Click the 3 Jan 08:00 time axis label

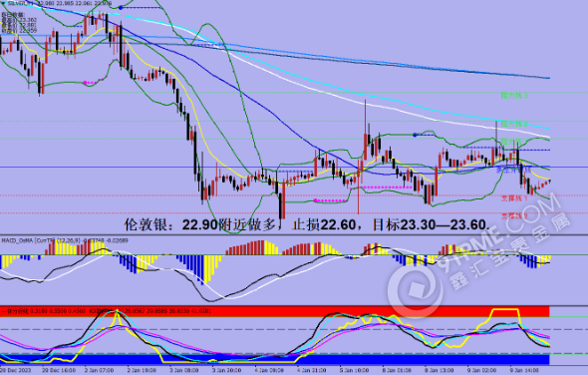point(183,370)
